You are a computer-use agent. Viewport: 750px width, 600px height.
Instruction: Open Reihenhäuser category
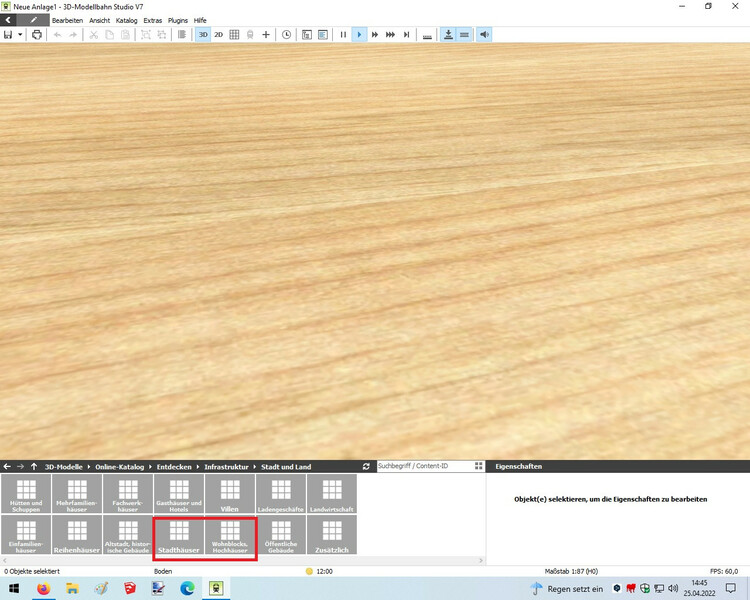pos(77,535)
